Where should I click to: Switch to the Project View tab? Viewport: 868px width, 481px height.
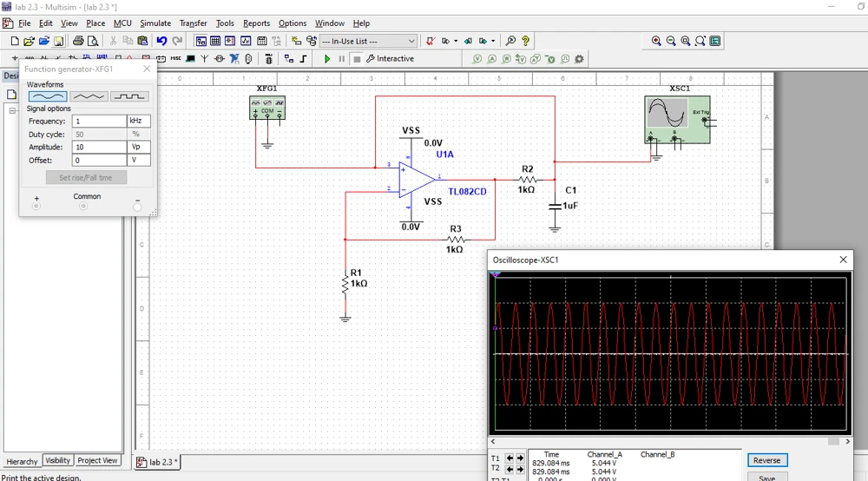click(x=97, y=460)
